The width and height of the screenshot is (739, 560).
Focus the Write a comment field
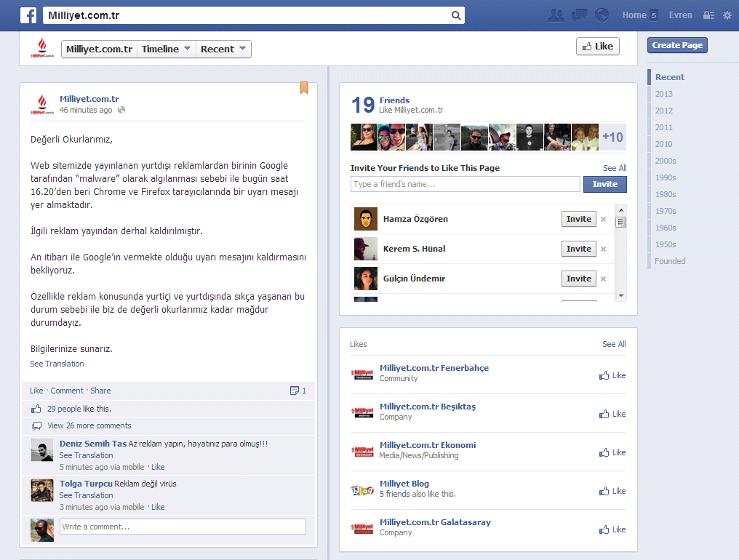(183, 527)
